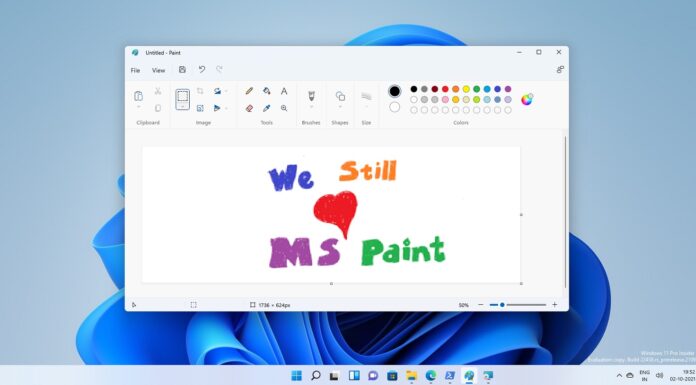696x385 pixels.
Task: Pick the small black palette swatch
Action: pos(414,89)
